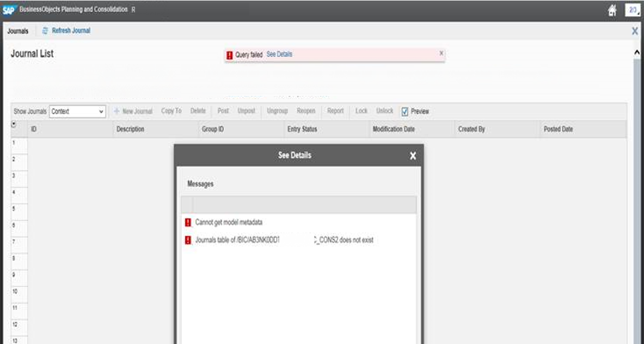The height and width of the screenshot is (344, 644).
Task: Click the Journals table does not exist message
Action: [284, 240]
